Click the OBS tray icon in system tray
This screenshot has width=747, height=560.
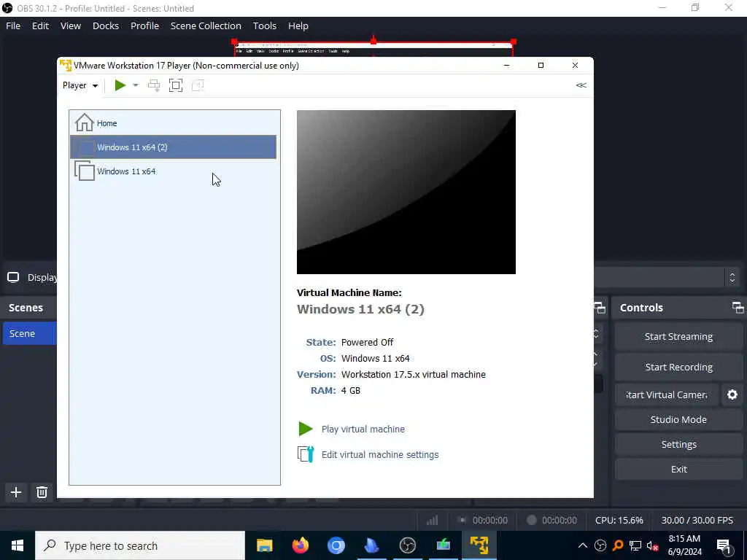pyautogui.click(x=600, y=545)
